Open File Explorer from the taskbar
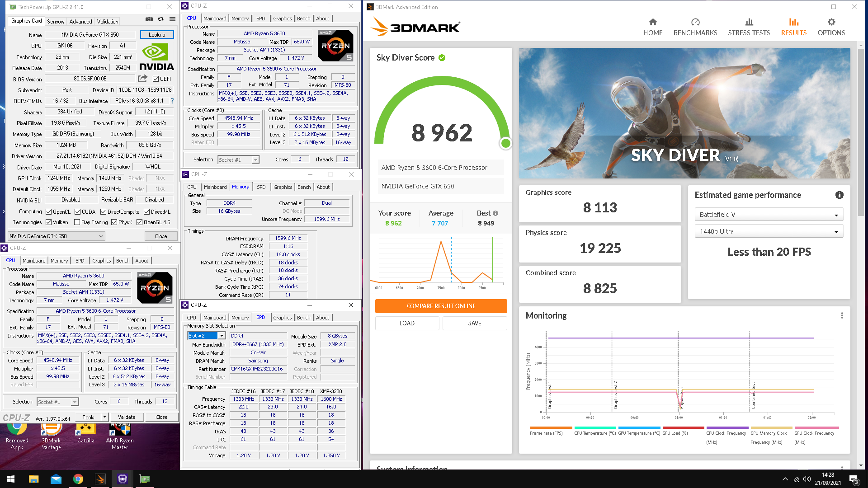Screen dimensions: 868x488 point(33,479)
